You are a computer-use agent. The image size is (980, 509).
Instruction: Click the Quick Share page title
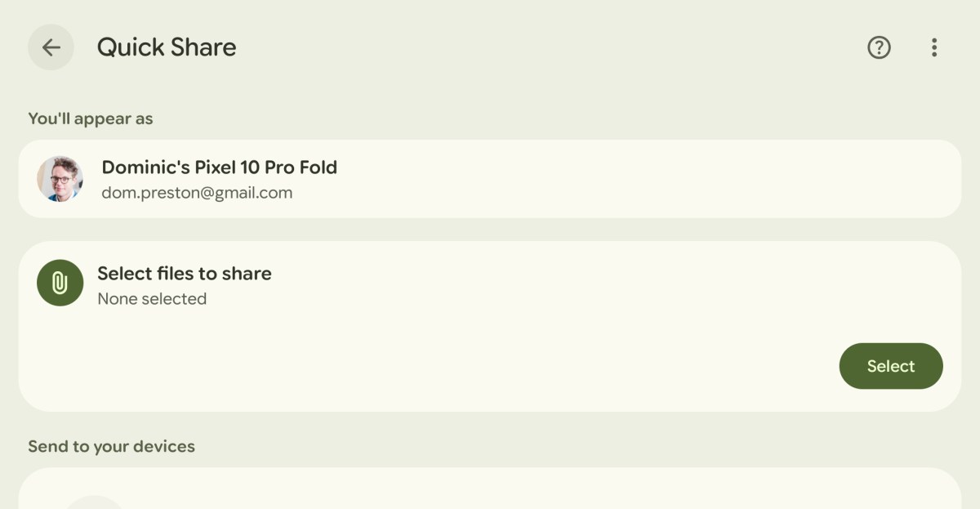167,47
